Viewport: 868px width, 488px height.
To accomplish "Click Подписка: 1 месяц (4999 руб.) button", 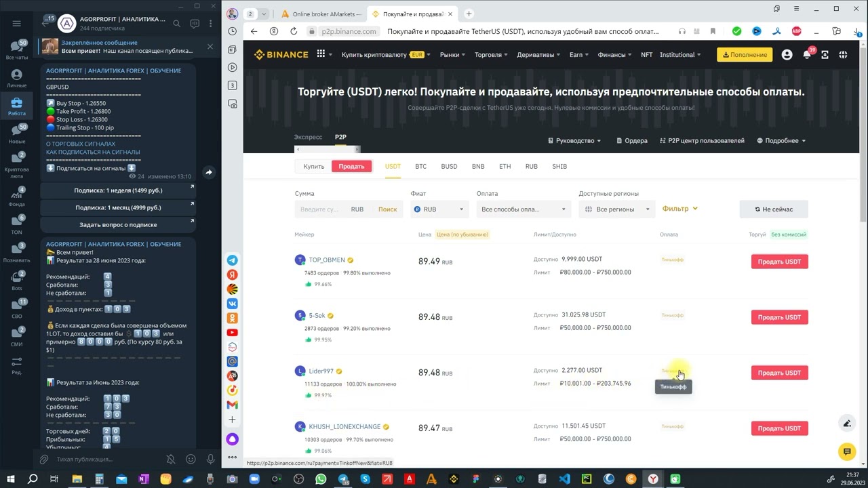I will (118, 207).
